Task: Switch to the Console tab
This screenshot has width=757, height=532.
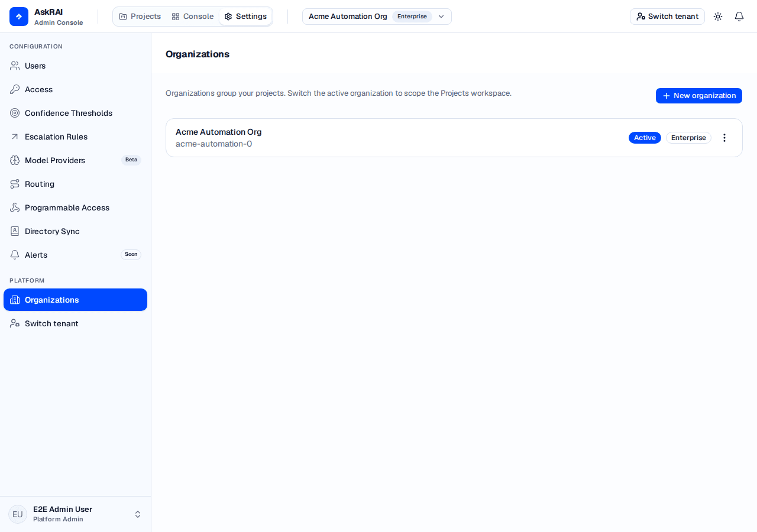Action: click(192, 17)
